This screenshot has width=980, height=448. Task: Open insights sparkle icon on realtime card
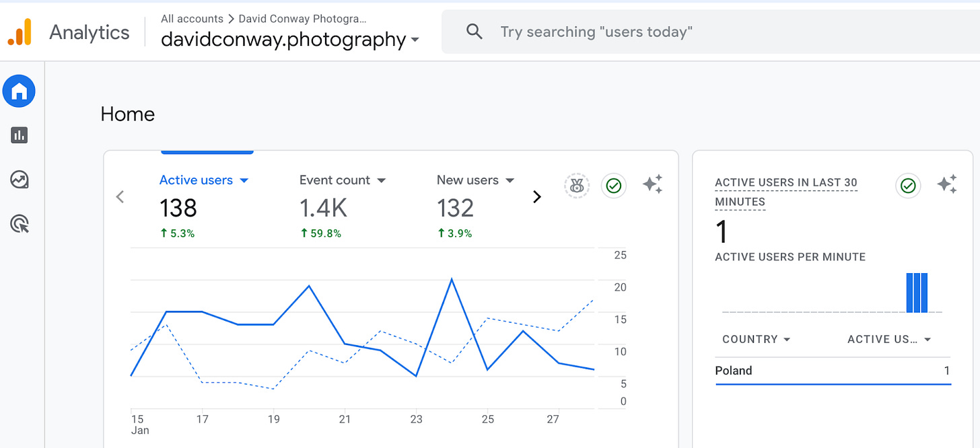tap(947, 184)
